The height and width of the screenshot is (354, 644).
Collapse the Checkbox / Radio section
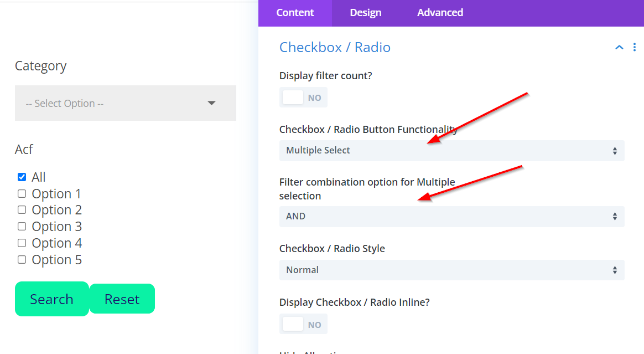(619, 48)
